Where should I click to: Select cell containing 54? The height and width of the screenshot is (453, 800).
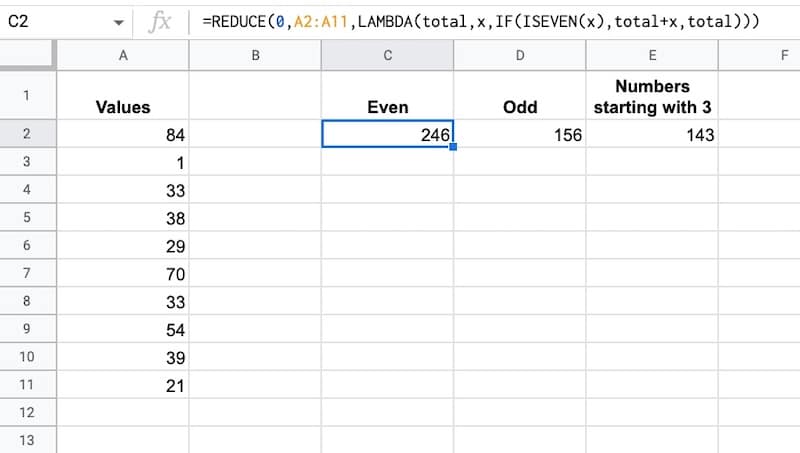tap(123, 329)
